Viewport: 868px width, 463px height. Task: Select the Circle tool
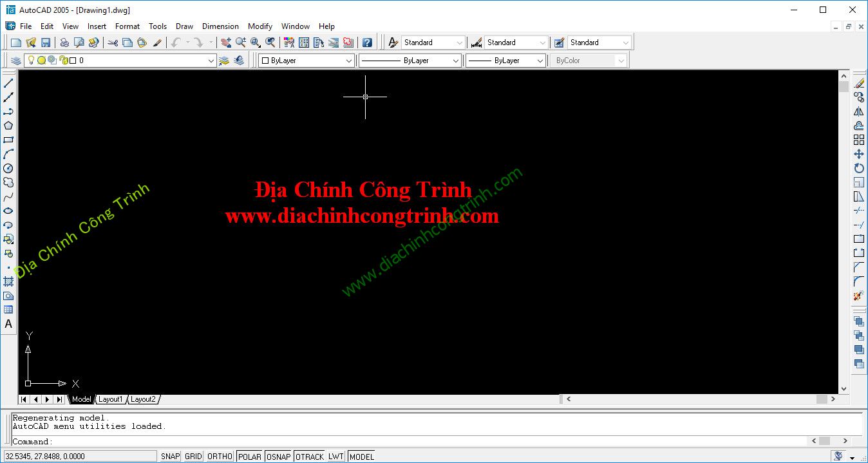(x=8, y=168)
